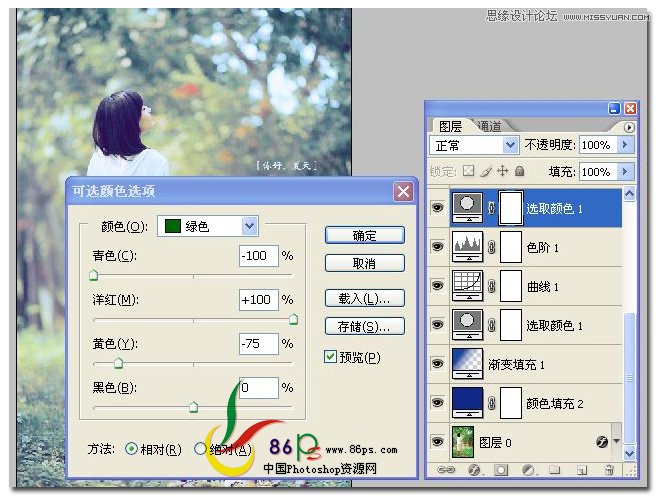Click the 取消 button

(365, 263)
